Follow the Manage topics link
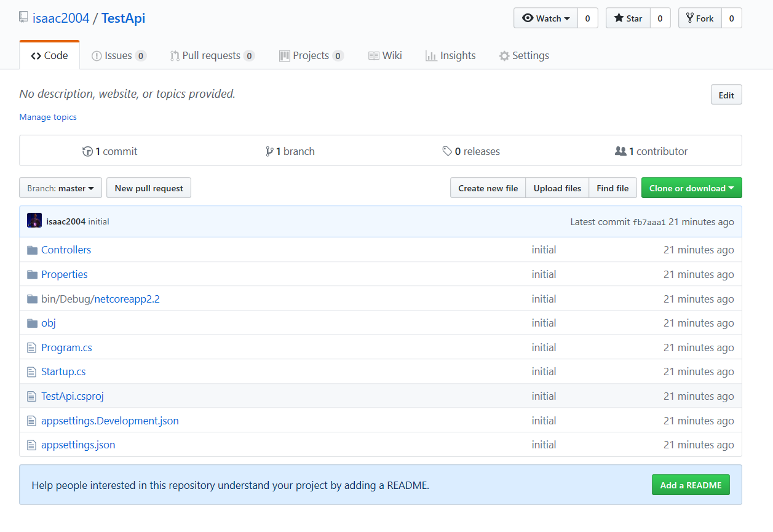This screenshot has height=532, width=773. pyautogui.click(x=48, y=117)
